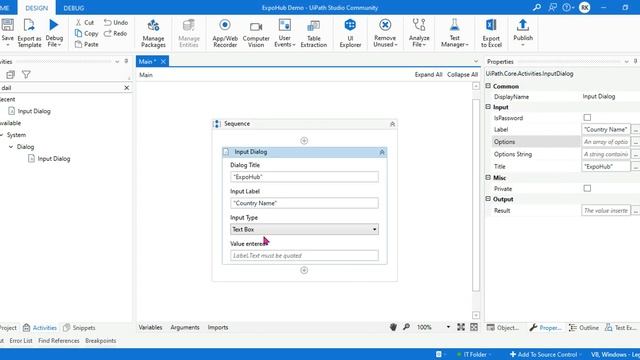
Task: Open the Breakpoints panel
Action: tap(100, 340)
